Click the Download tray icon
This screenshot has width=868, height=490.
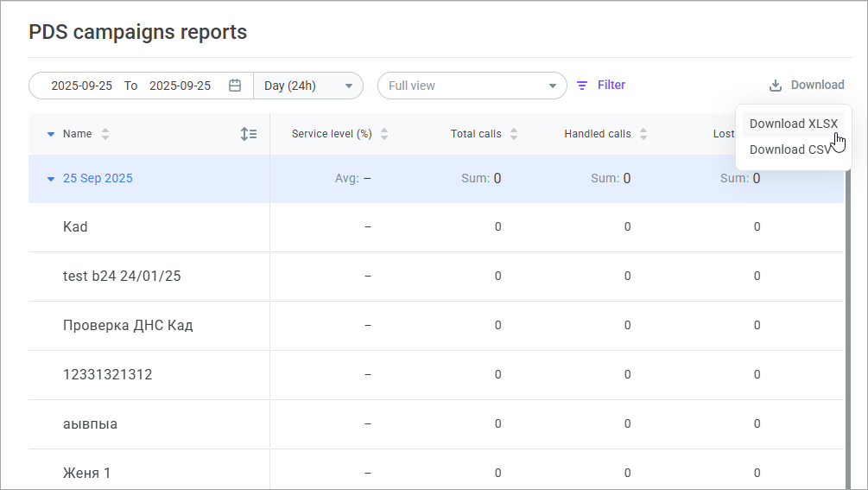[776, 86]
